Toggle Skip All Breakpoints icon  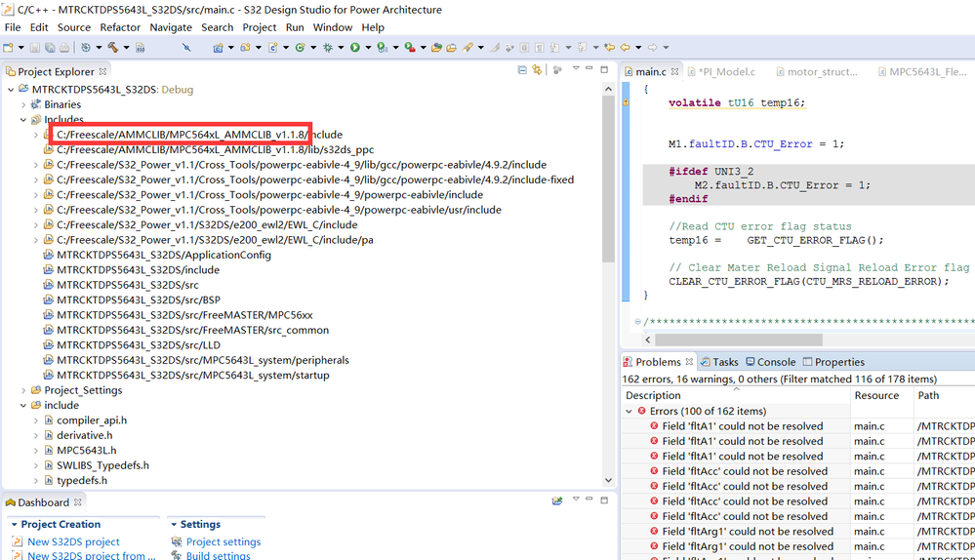[186, 47]
